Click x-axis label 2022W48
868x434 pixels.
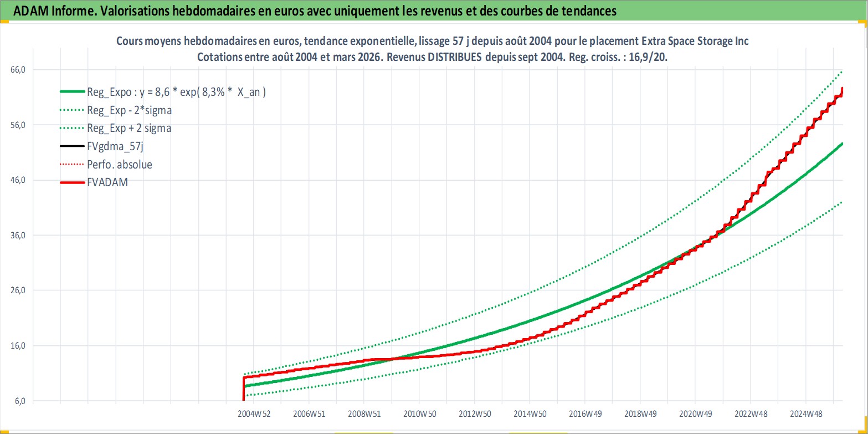pyautogui.click(x=751, y=413)
